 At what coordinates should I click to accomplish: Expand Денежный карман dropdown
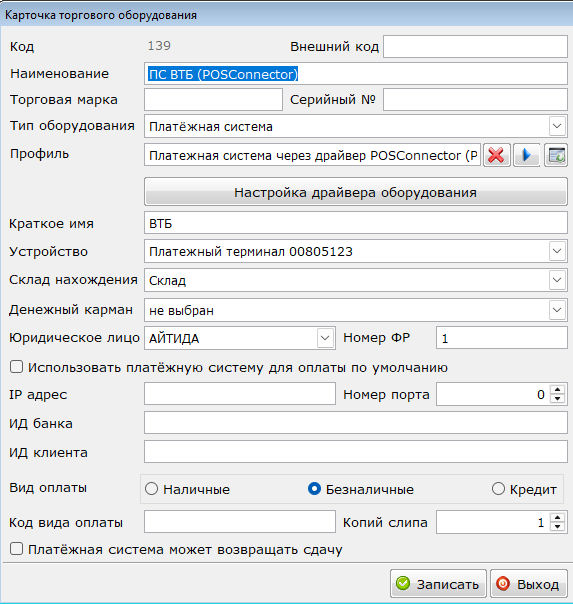(x=557, y=310)
